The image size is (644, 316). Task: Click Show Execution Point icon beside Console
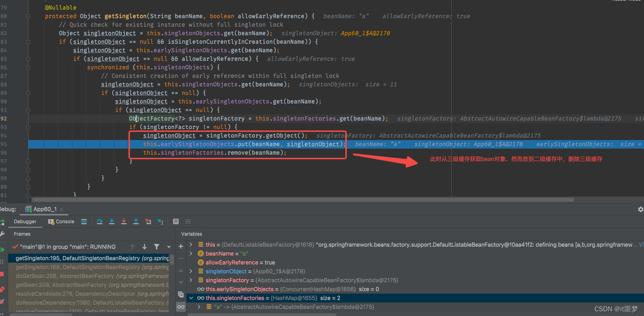click(x=84, y=221)
